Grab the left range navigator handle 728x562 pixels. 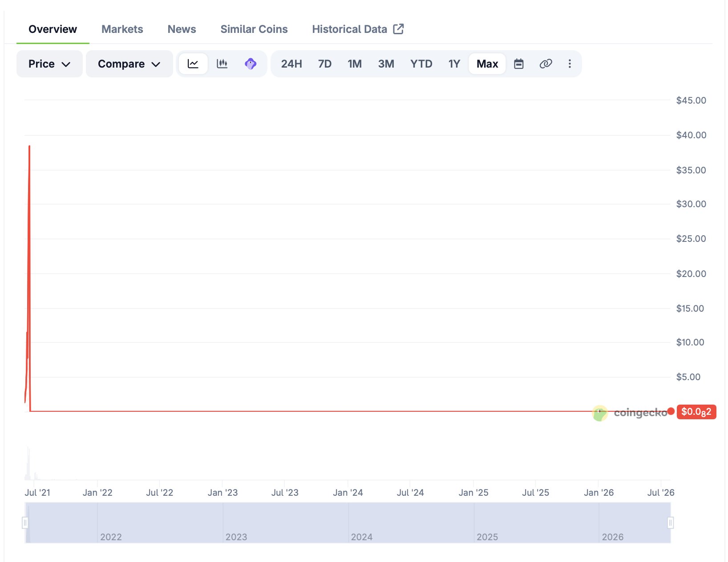coord(25,522)
